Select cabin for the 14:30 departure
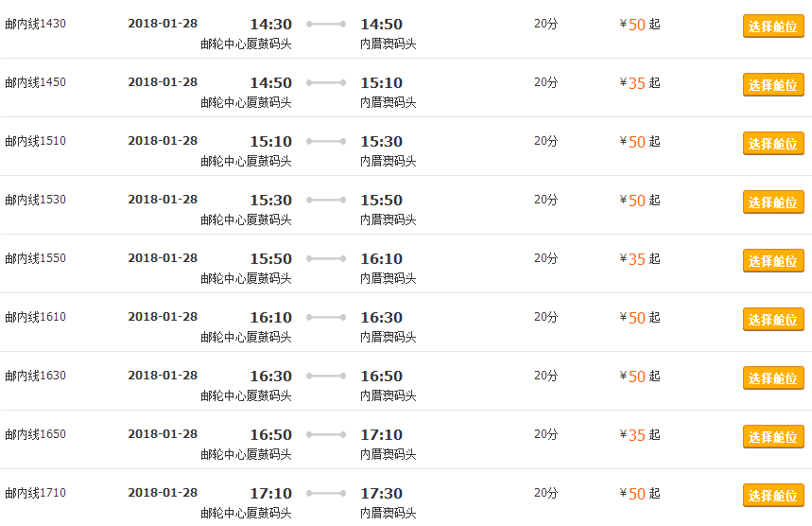 [773, 26]
